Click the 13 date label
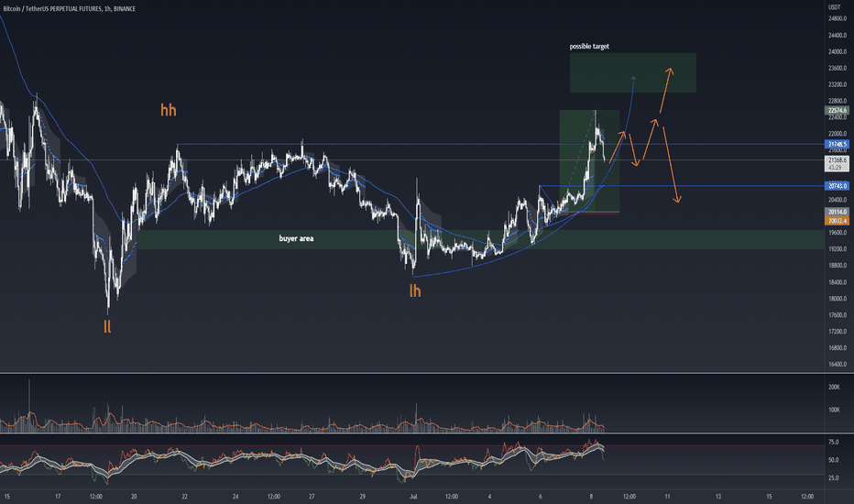Screen dimensions: 854x504 pos(718,497)
